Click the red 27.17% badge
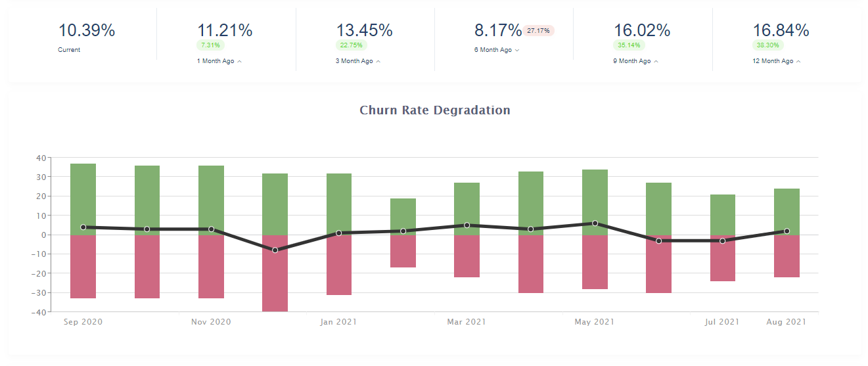Image resolution: width=868 pixels, height=366 pixels. (x=539, y=31)
